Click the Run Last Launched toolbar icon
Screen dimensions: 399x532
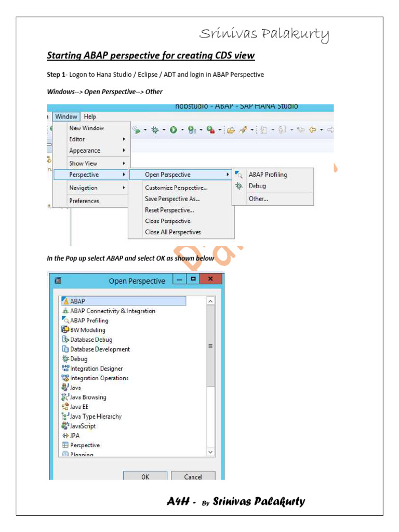[x=136, y=129]
